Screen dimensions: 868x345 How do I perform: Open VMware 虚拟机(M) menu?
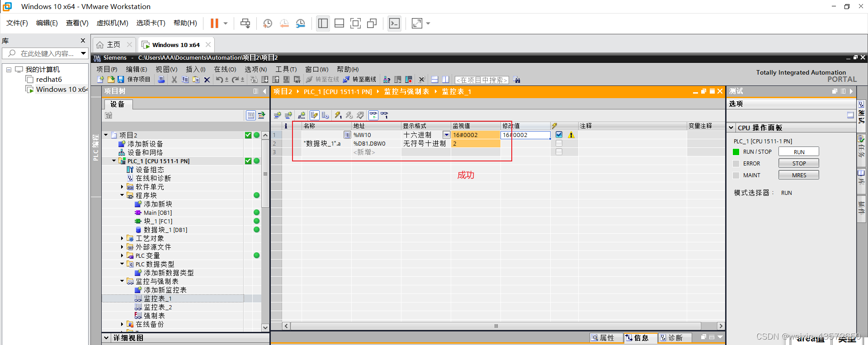pos(112,23)
